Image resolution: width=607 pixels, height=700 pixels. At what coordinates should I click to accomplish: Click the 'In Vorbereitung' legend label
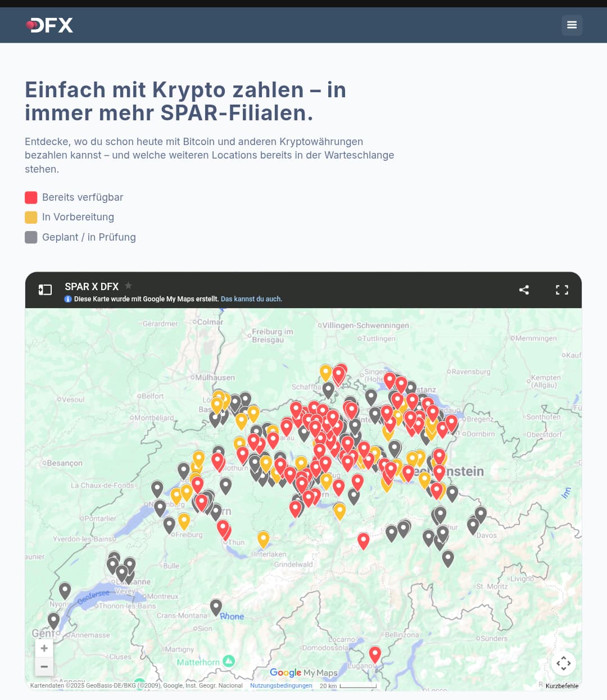click(x=78, y=217)
